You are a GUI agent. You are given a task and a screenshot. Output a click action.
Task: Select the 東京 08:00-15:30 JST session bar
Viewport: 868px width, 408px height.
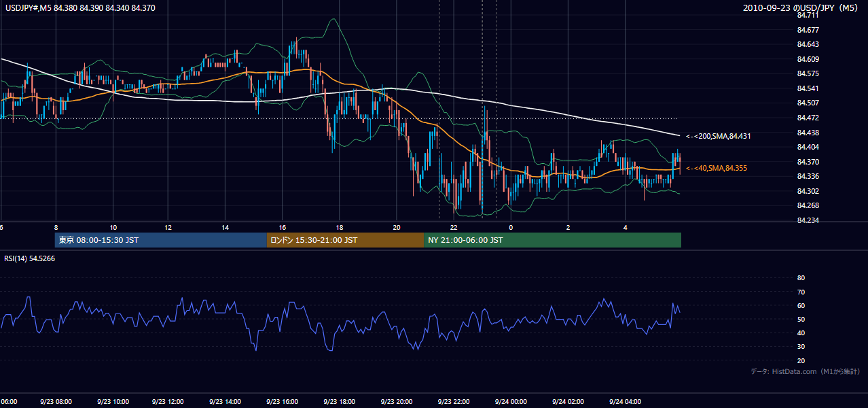pyautogui.click(x=161, y=240)
